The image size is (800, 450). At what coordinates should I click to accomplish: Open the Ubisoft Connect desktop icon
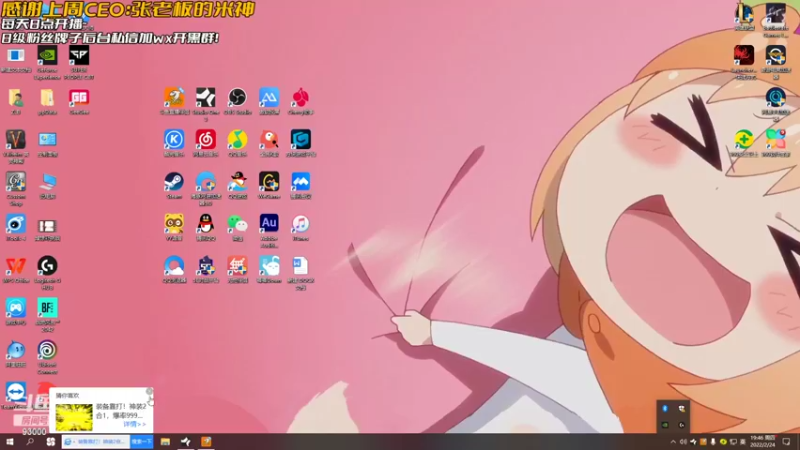pyautogui.click(x=47, y=351)
